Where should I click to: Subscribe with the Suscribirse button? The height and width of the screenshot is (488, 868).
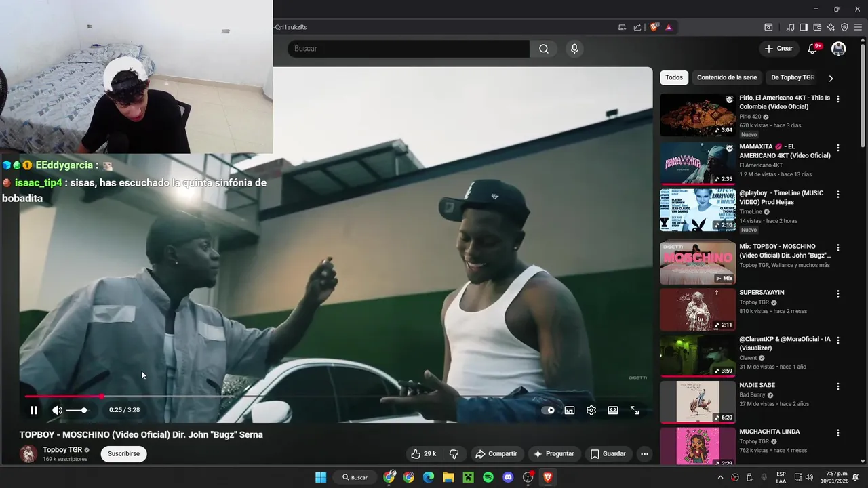pyautogui.click(x=123, y=454)
